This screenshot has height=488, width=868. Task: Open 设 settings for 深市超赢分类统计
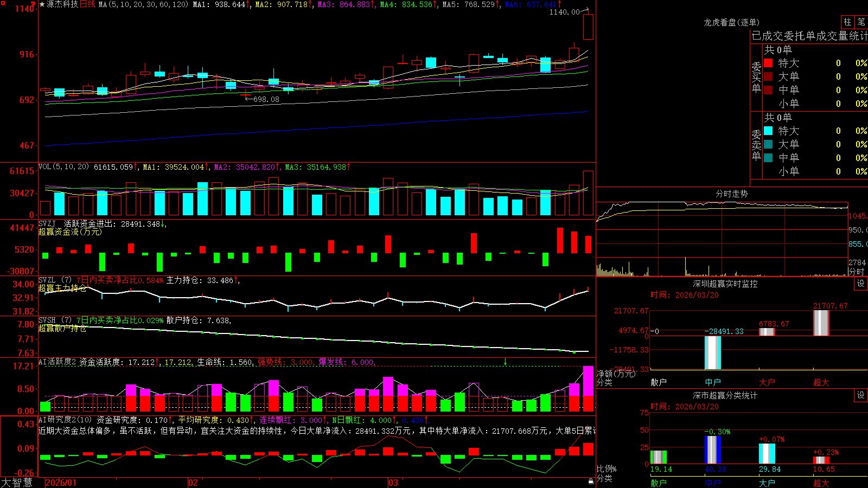[x=861, y=395]
